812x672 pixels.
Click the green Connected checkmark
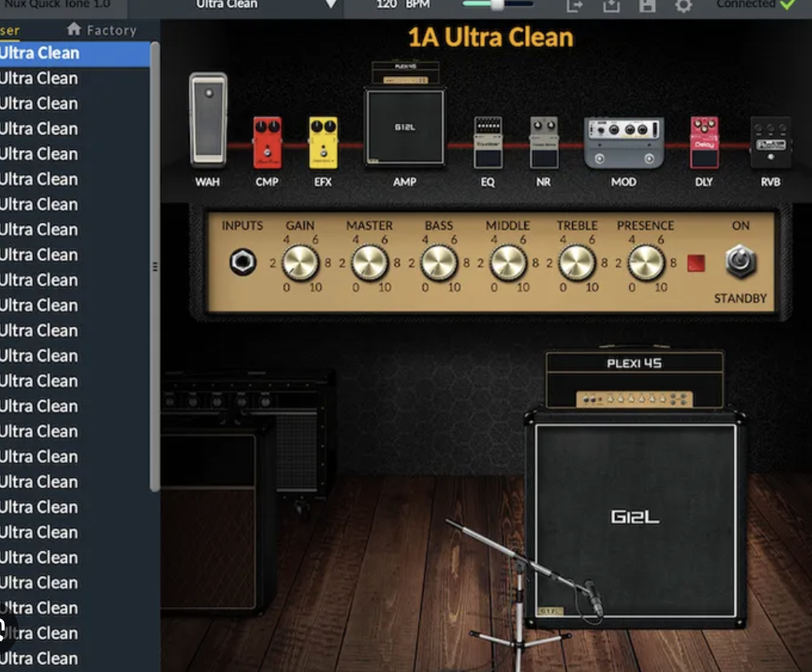(x=787, y=5)
